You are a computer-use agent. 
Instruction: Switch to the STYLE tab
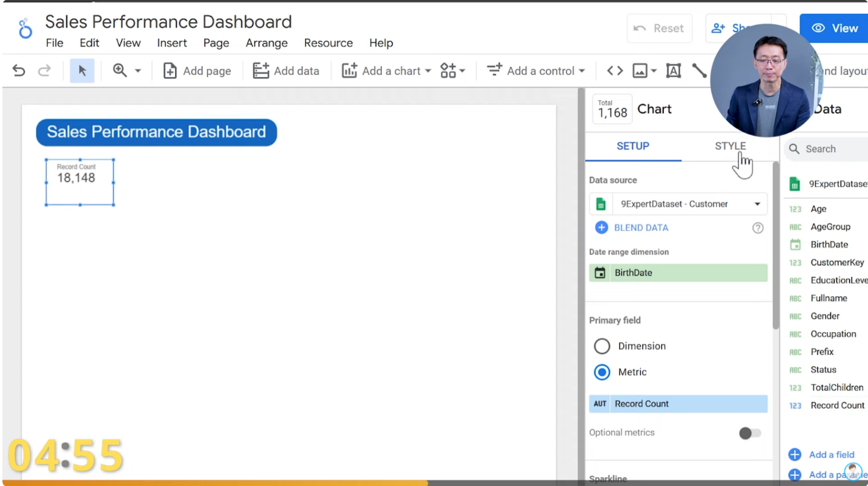(730, 146)
